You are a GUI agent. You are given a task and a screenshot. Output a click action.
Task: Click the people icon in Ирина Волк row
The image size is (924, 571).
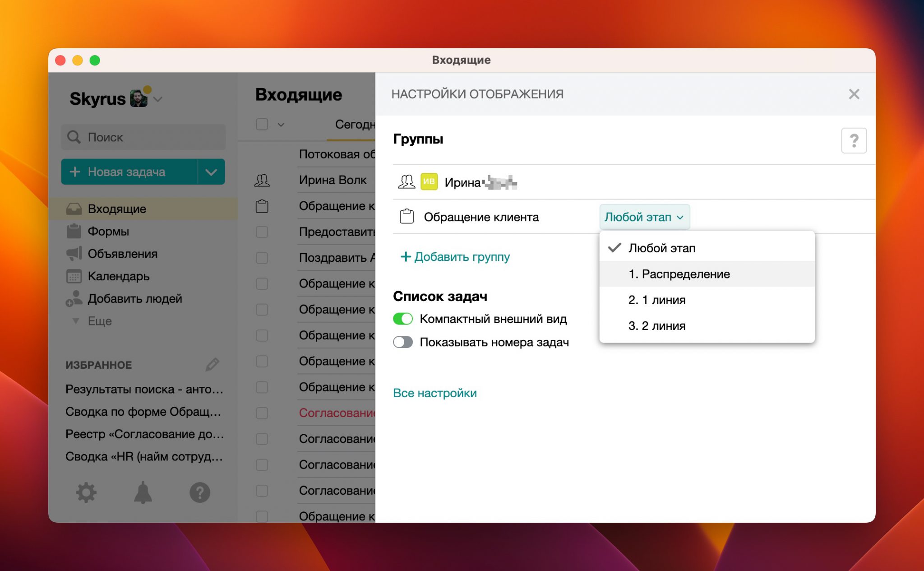pos(262,180)
